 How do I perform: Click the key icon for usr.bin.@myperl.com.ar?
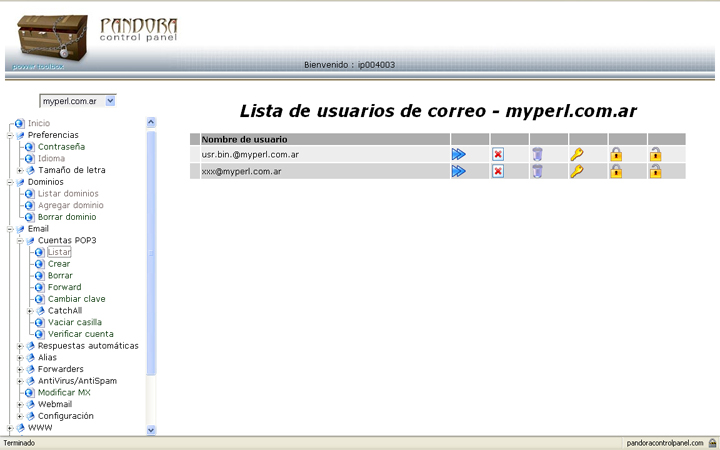(576, 154)
